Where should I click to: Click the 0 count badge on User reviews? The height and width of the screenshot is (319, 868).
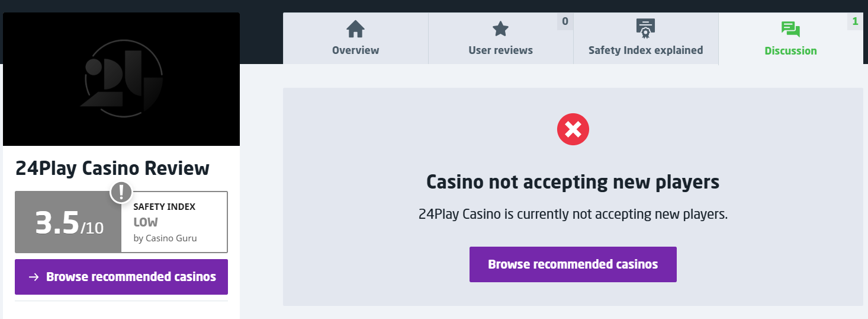pos(565,21)
